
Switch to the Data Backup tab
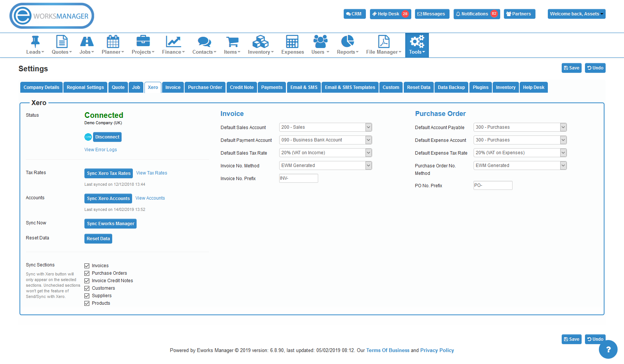(451, 87)
